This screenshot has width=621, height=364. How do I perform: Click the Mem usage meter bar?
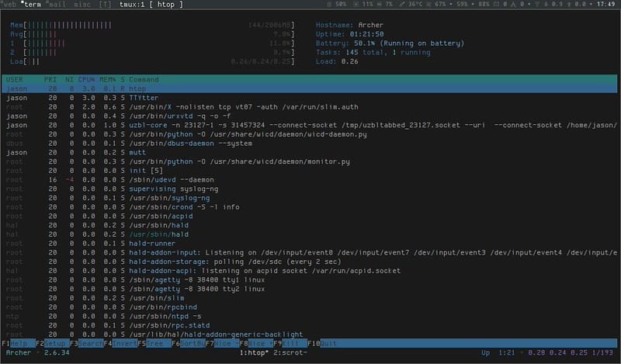152,25
